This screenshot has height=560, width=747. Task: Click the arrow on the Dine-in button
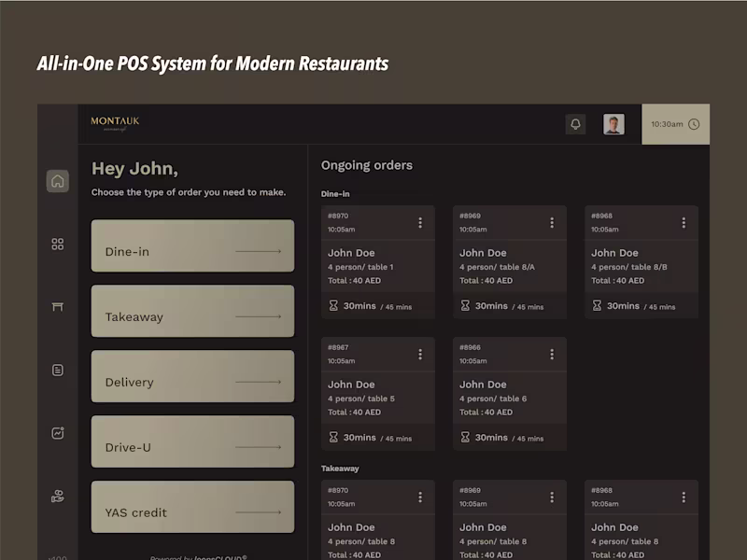(x=259, y=251)
